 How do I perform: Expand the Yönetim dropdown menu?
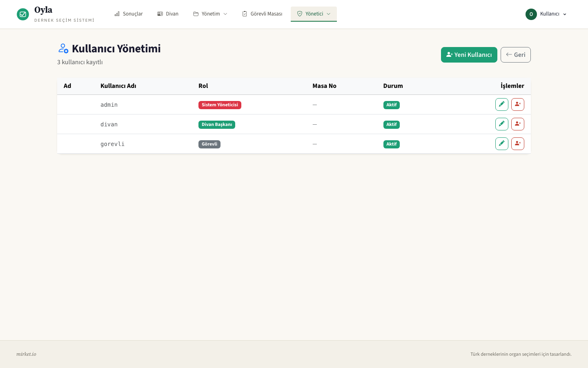click(x=210, y=14)
